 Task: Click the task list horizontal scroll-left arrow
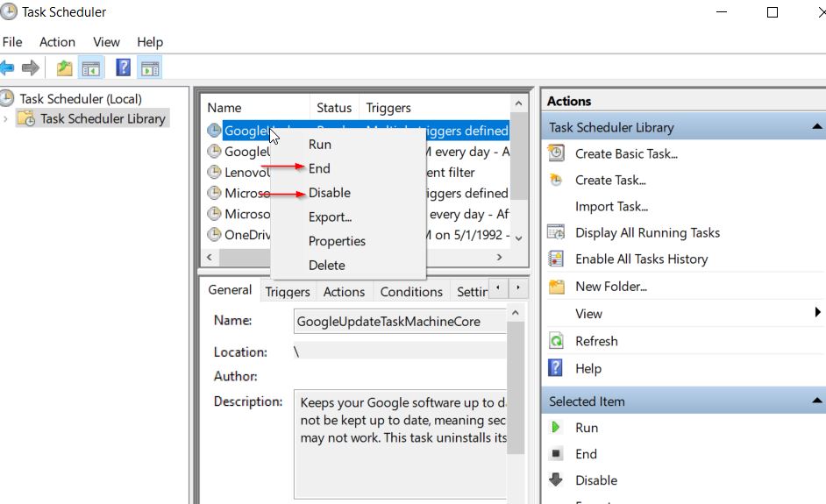tap(210, 257)
